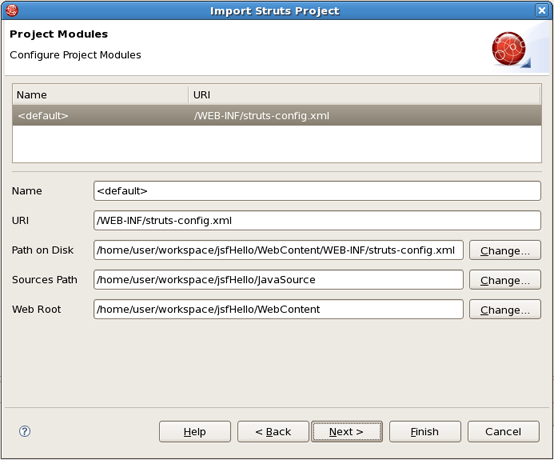Change the Path on Disk location
Image resolution: width=554 pixels, height=460 pixels.
[505, 250]
